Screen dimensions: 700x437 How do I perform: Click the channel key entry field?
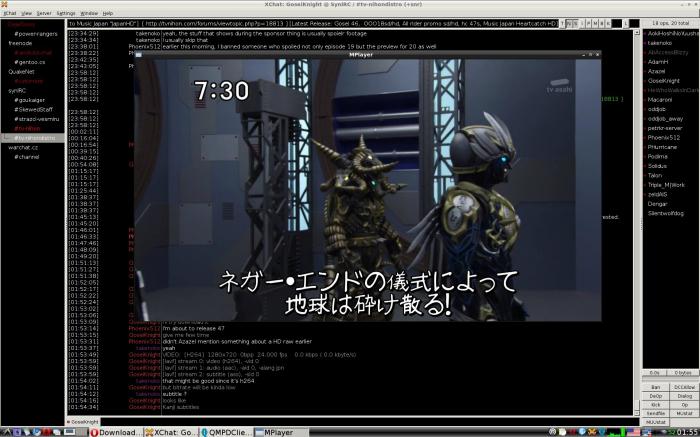(617, 23)
